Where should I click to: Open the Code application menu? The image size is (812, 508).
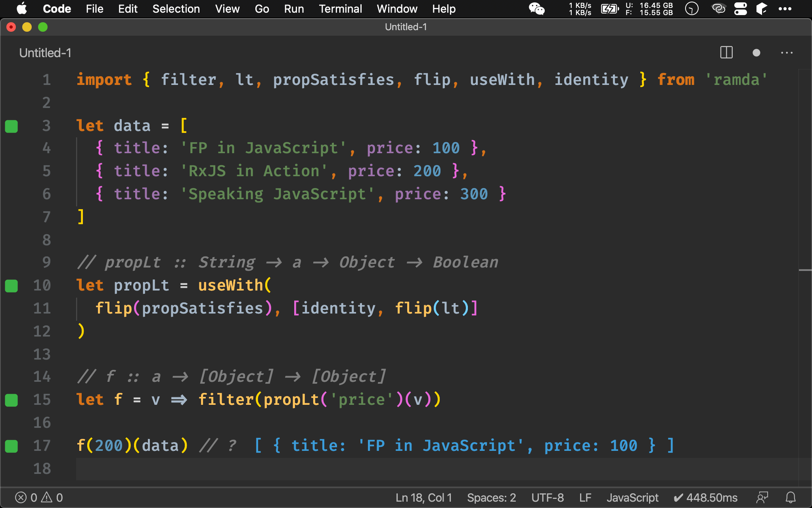[x=57, y=9]
